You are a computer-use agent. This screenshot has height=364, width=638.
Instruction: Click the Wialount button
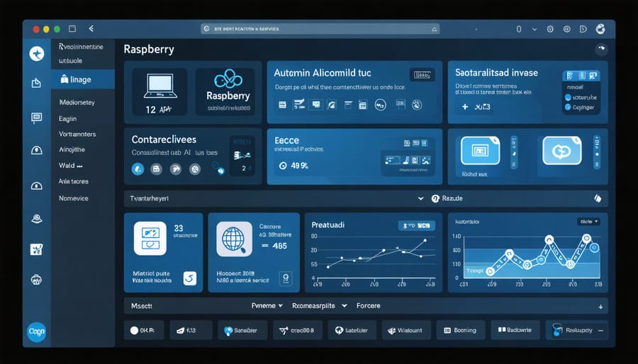pyautogui.click(x=405, y=330)
